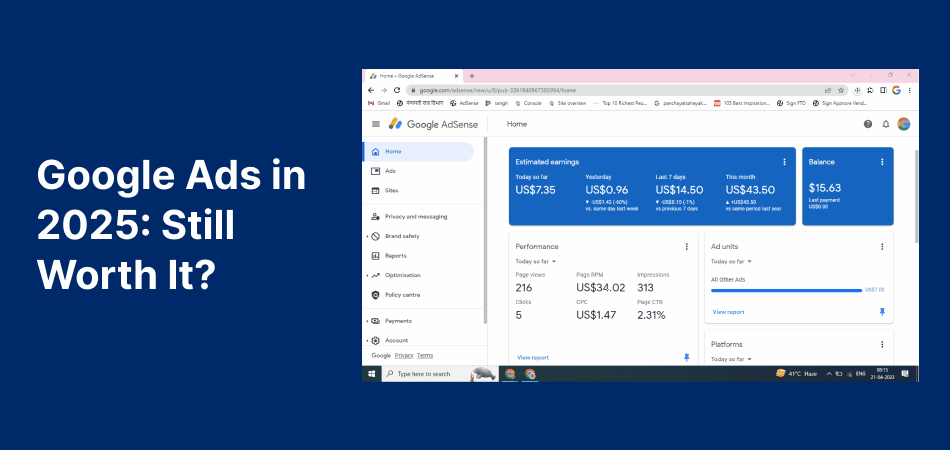Open the Performance card three-dot menu
This screenshot has width=950, height=450.
pyautogui.click(x=686, y=247)
